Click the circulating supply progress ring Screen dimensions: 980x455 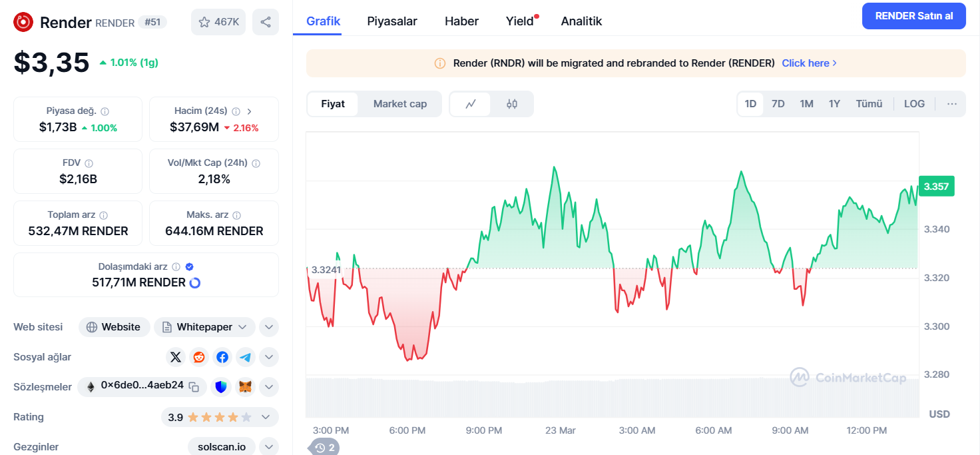[x=195, y=282]
